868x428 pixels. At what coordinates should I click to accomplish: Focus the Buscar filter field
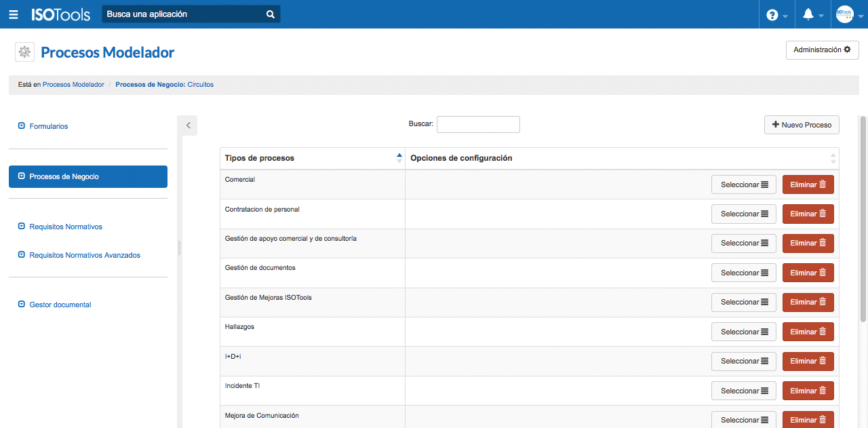[478, 124]
